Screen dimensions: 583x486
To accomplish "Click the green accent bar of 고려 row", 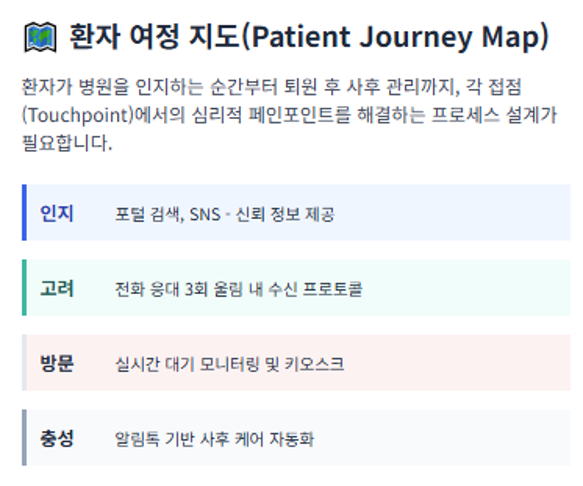I will [x=24, y=287].
